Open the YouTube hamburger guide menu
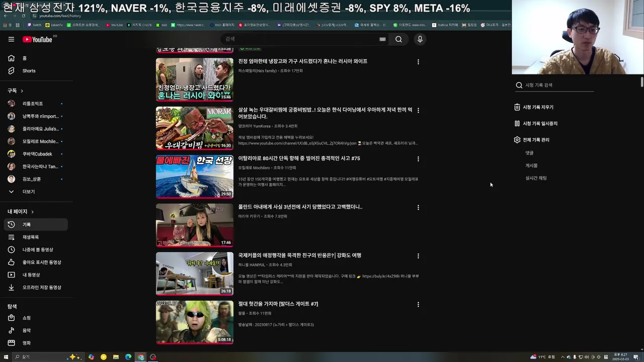Screen dimensions: 644x362 coord(11,39)
